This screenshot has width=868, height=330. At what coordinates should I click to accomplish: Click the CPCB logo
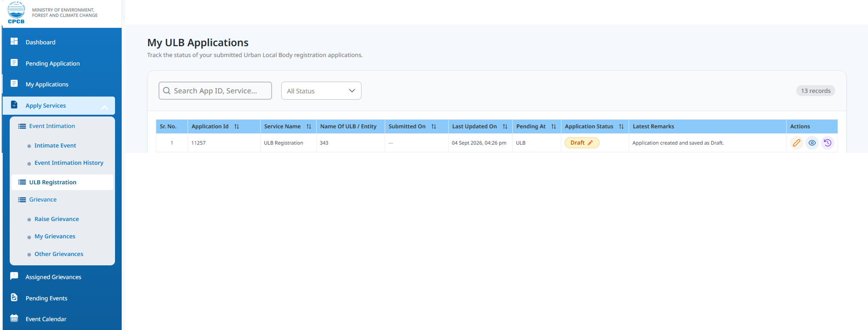[16, 12]
